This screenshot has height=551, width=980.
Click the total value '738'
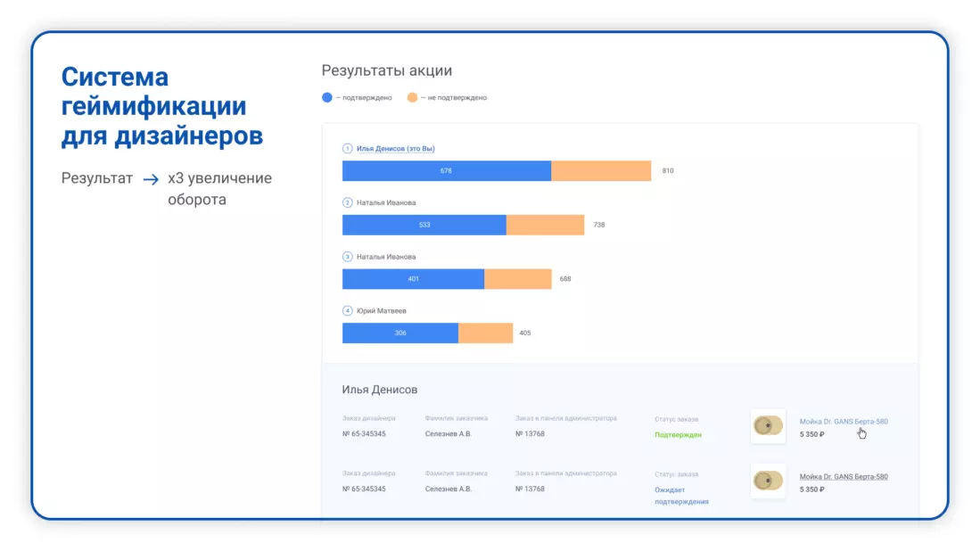click(x=599, y=225)
